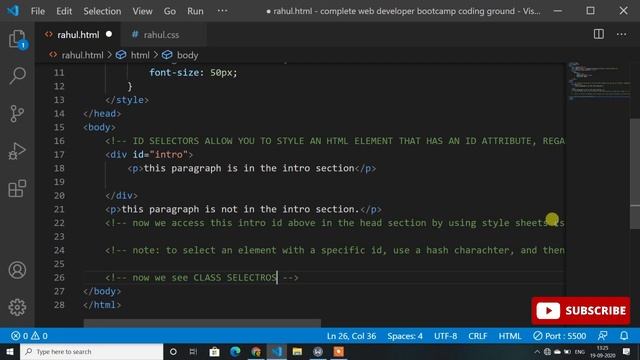Image resolution: width=640 pixels, height=360 pixels.
Task: Open Microsoft Edge from taskbar
Action: pos(235,351)
